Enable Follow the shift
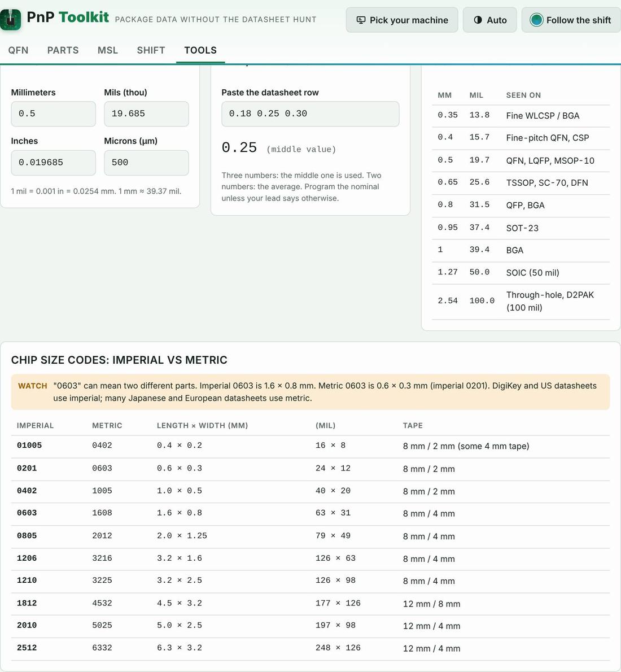Image resolution: width=621 pixels, height=672 pixels. 571,20
